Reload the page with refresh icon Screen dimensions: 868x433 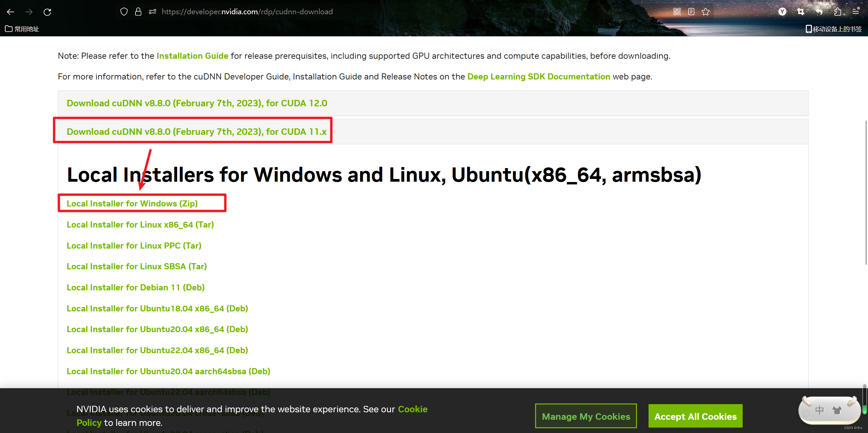tap(47, 12)
